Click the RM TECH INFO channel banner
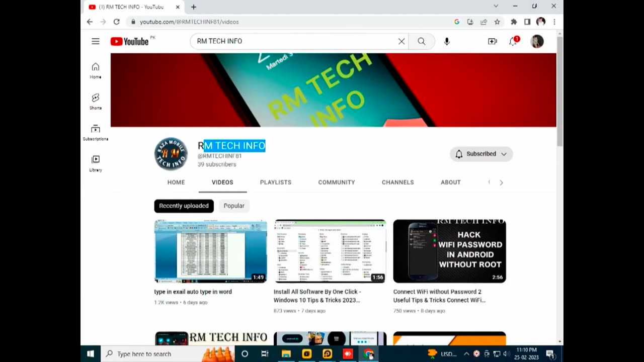Viewport: 644px width, 362px height. pyautogui.click(x=334, y=90)
